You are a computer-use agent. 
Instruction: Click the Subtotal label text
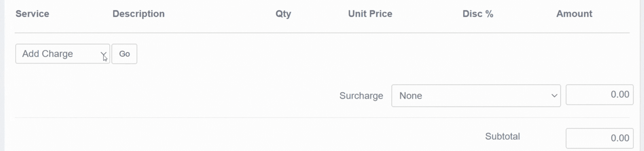coord(502,136)
